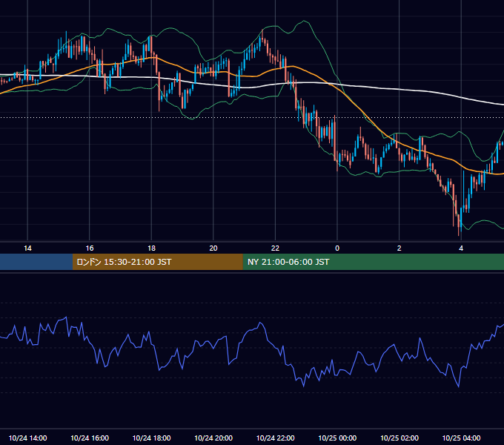Screen dimensions: 504x445
Task: Click the blue session band before London
Action: (36, 262)
